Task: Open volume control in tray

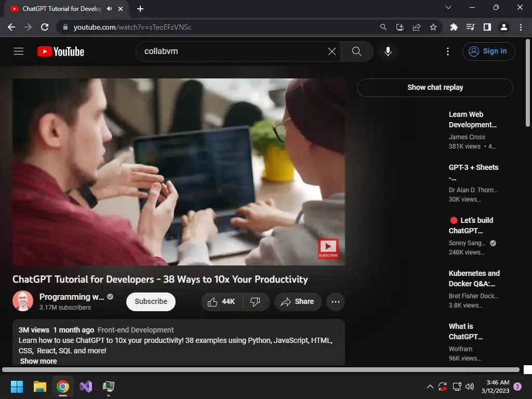Action: (470, 387)
